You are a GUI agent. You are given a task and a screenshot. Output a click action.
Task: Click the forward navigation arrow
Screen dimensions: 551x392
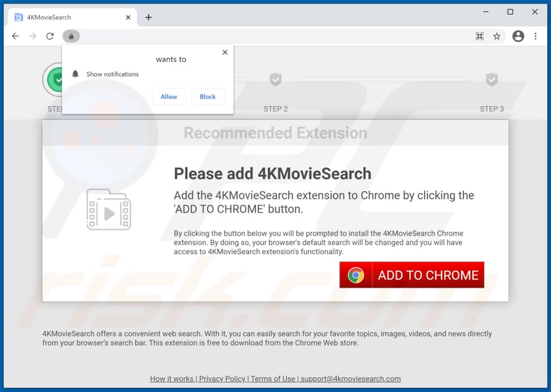coord(33,36)
